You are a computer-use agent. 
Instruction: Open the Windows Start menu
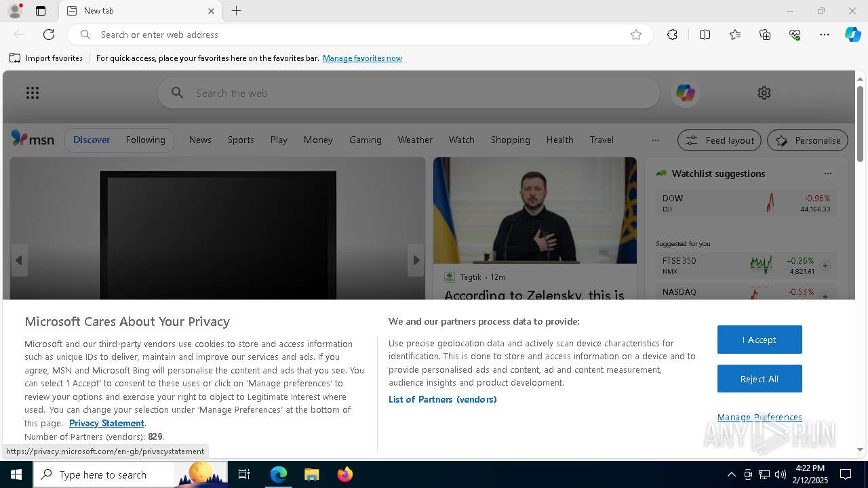16,474
